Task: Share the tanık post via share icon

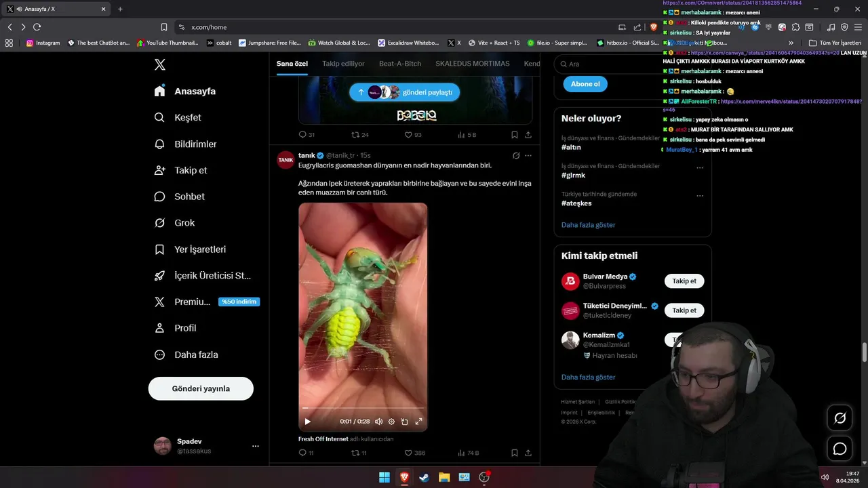Action: click(528, 453)
